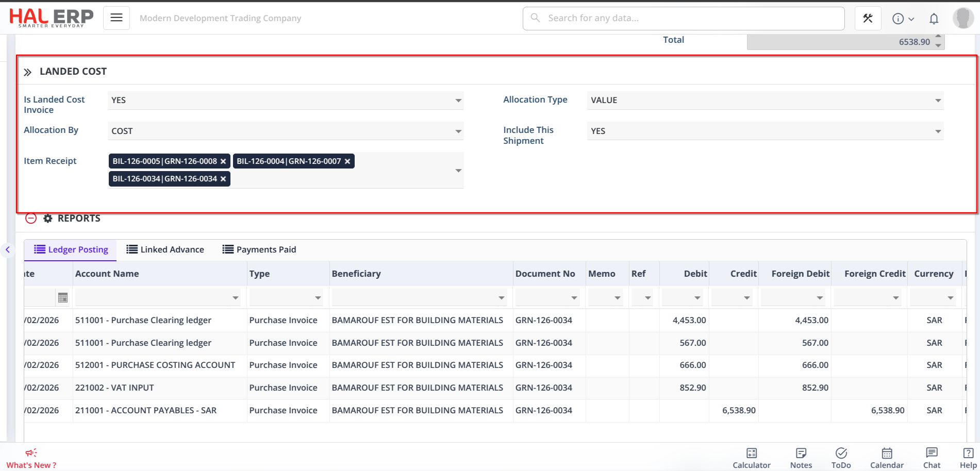
Task: Open the Calculator tool in footer
Action: (751, 458)
